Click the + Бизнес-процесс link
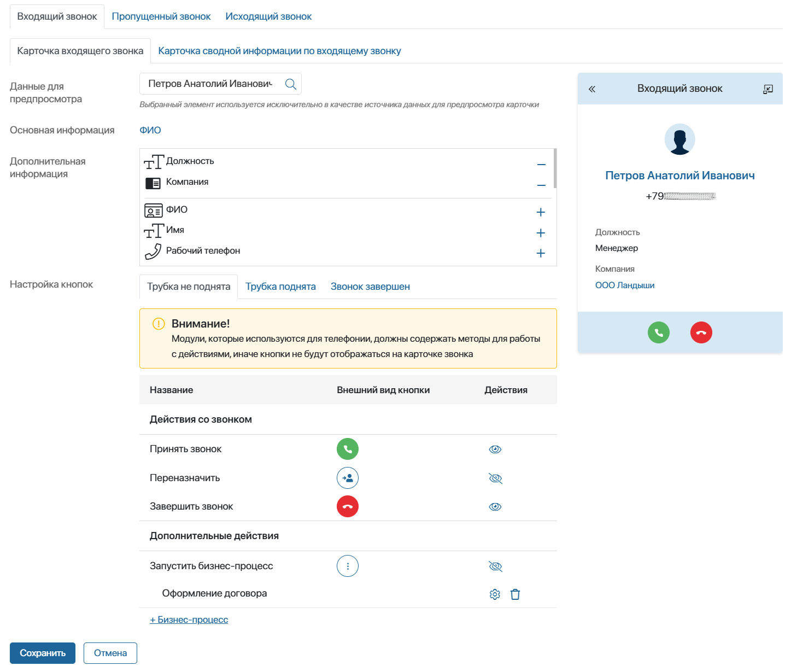Image resolution: width=791 pixels, height=672 pixels. [189, 620]
